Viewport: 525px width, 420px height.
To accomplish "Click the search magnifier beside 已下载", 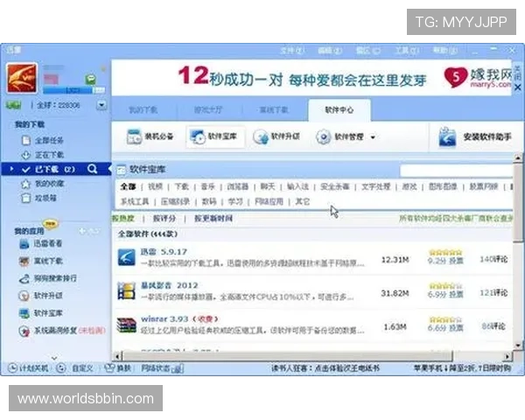I will 93,169.
